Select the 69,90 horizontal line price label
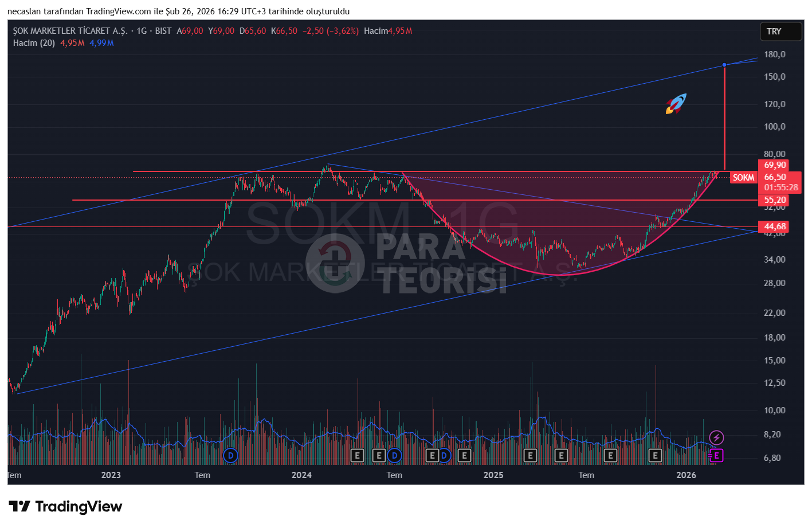 775,165
